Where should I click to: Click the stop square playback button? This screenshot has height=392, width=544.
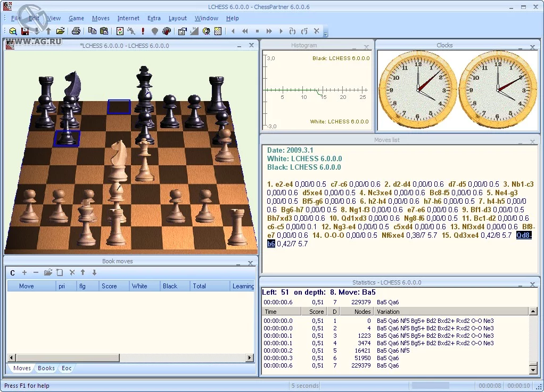[257, 31]
